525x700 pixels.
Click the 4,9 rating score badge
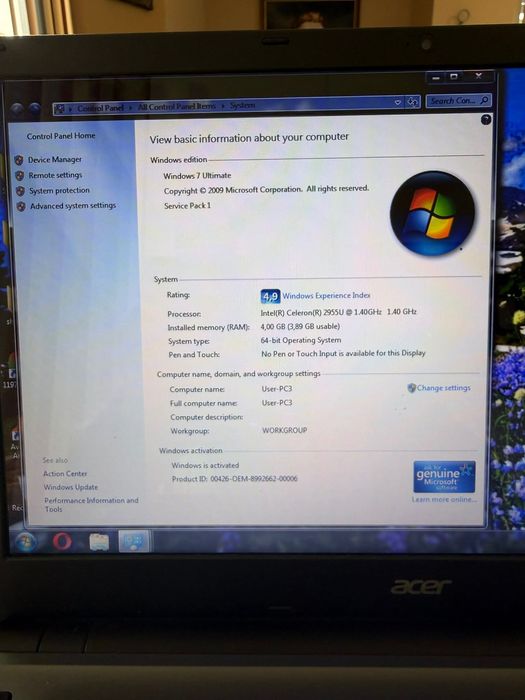point(270,296)
